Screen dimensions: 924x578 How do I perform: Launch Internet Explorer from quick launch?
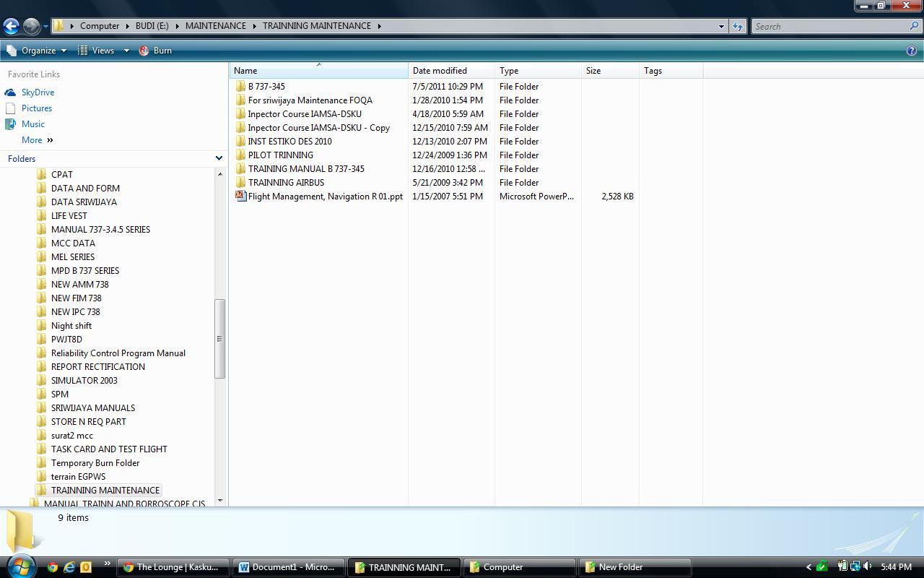[69, 567]
